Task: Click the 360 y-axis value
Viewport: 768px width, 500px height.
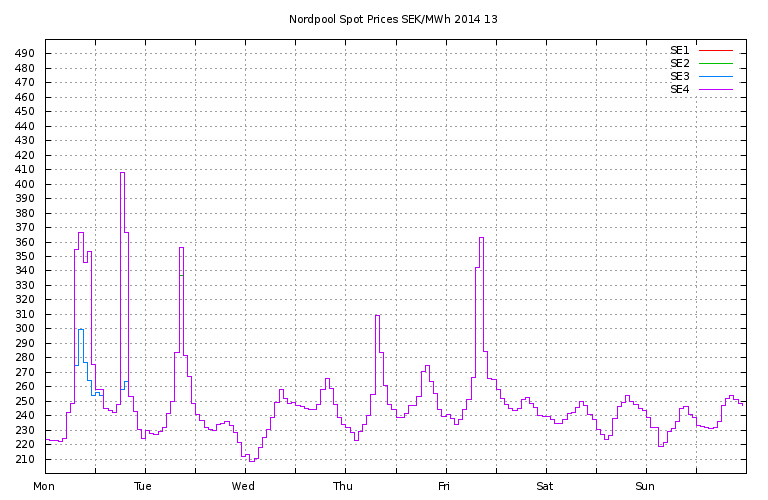Action: pos(24,242)
